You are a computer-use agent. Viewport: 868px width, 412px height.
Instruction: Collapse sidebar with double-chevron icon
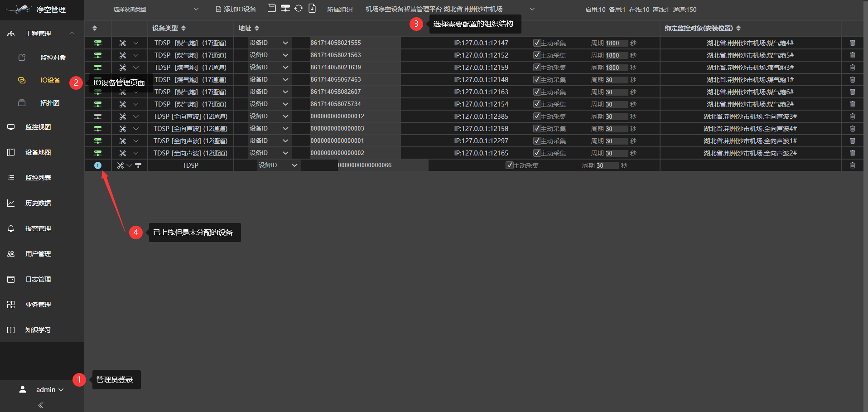click(x=41, y=405)
